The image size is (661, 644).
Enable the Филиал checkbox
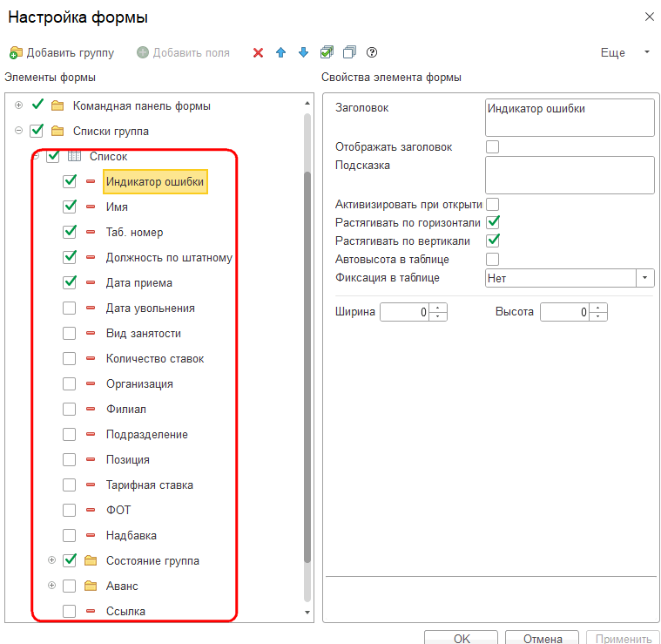pos(69,409)
